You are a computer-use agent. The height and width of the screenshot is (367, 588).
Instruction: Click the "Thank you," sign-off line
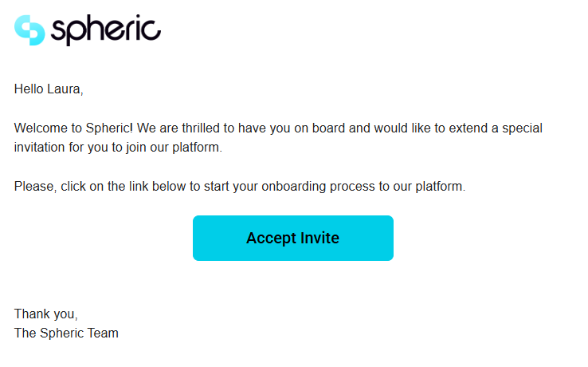click(x=46, y=314)
